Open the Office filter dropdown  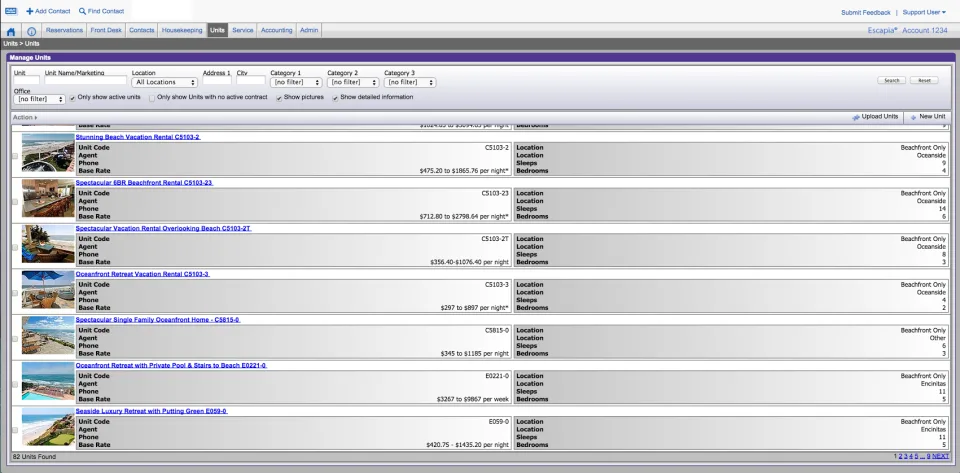(x=40, y=99)
